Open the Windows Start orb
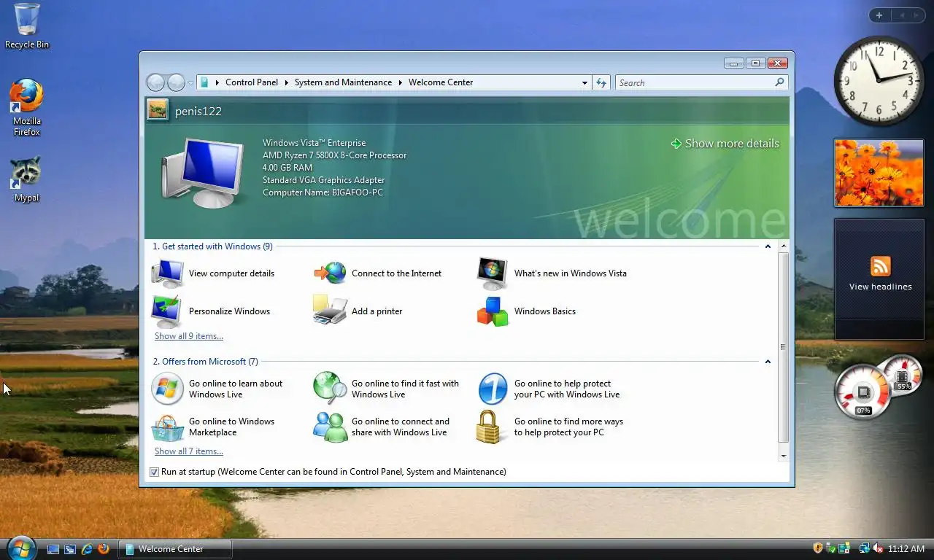 20,548
